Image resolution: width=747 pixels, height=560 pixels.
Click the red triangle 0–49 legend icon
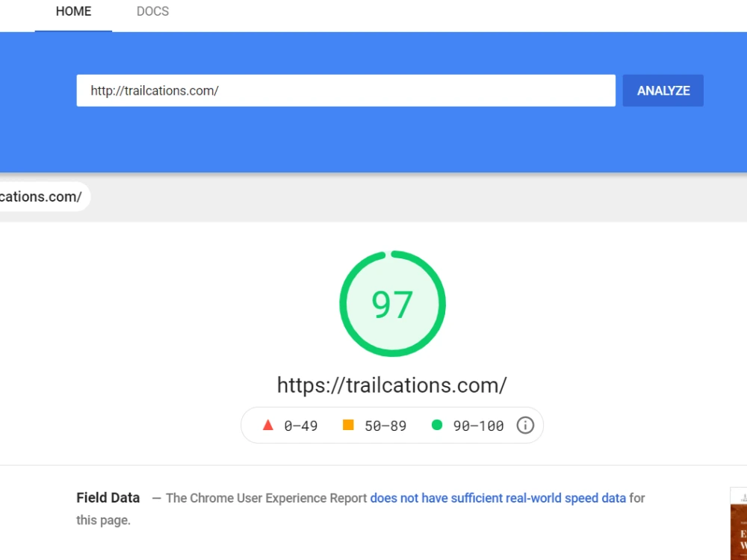pos(267,425)
